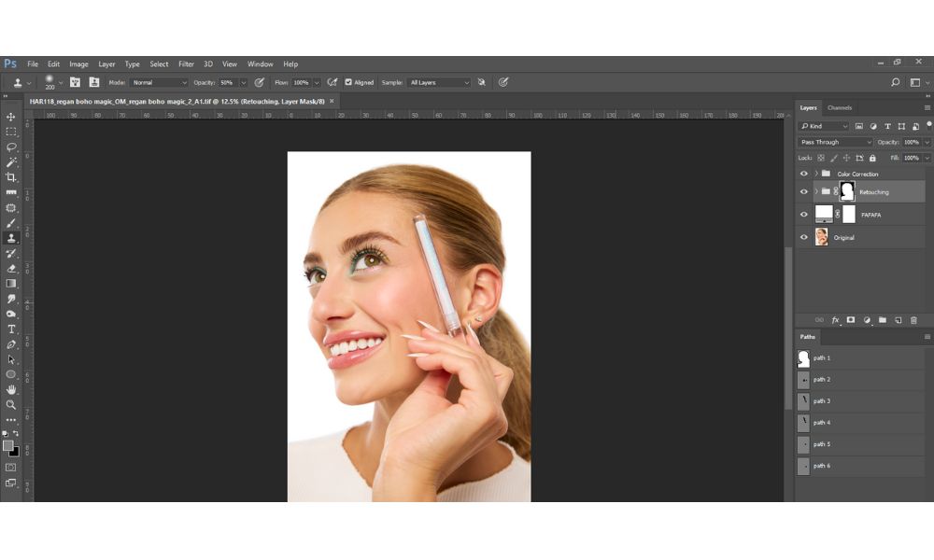This screenshot has width=934, height=560.
Task: Open the Window menu
Action: coord(260,64)
